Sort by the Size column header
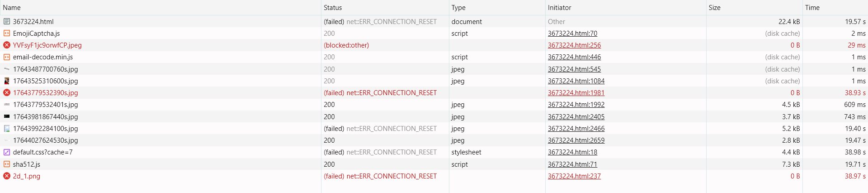This screenshot has width=868, height=193. (715, 8)
